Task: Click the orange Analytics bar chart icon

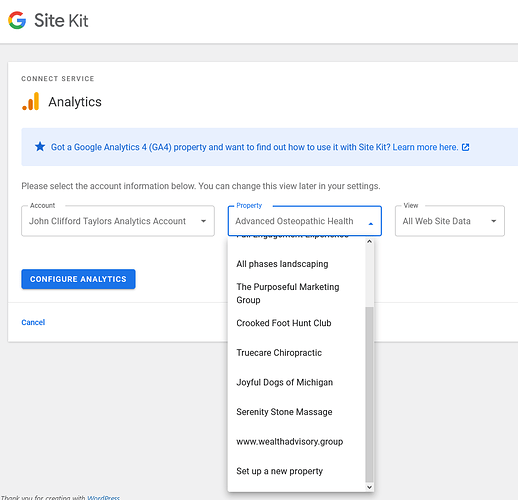Action: 31,101
